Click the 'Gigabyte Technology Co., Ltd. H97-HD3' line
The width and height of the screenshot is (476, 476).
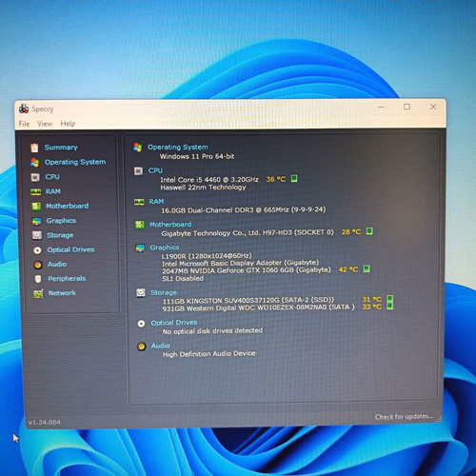tap(248, 233)
